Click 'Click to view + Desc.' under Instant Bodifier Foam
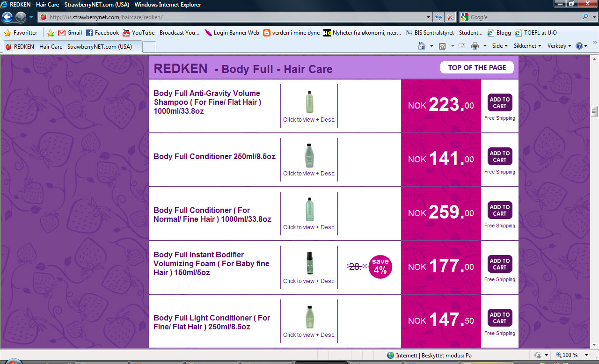 click(x=309, y=281)
